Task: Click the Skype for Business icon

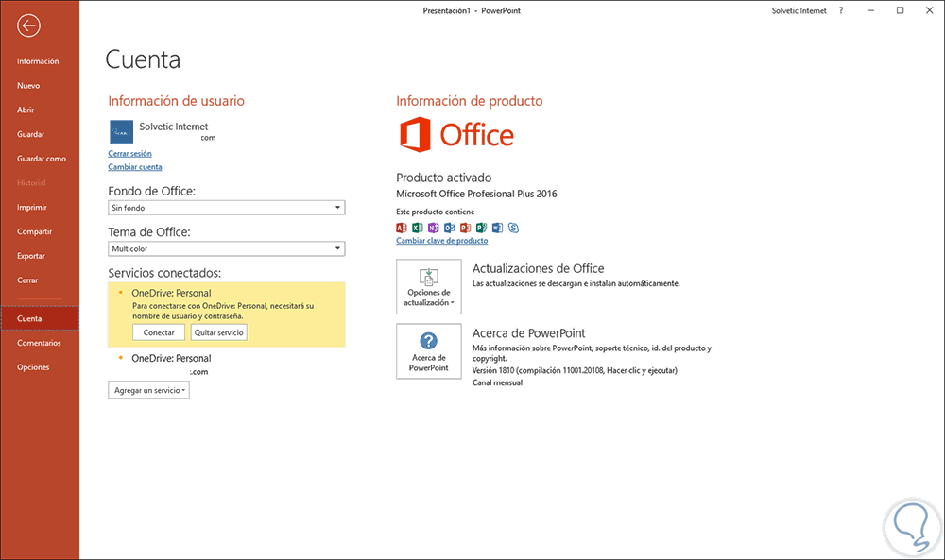Action: pos(513,228)
